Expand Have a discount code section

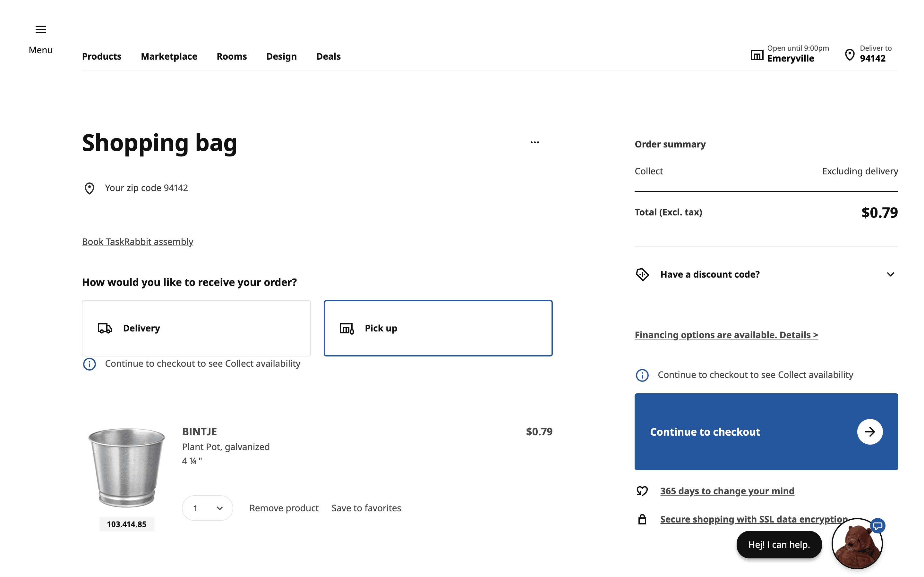click(890, 274)
